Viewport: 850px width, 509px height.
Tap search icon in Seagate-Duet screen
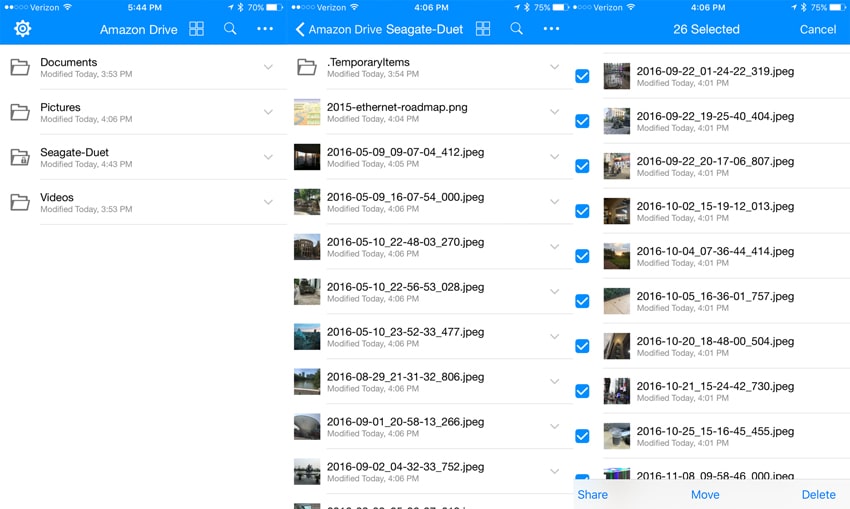coord(517,29)
